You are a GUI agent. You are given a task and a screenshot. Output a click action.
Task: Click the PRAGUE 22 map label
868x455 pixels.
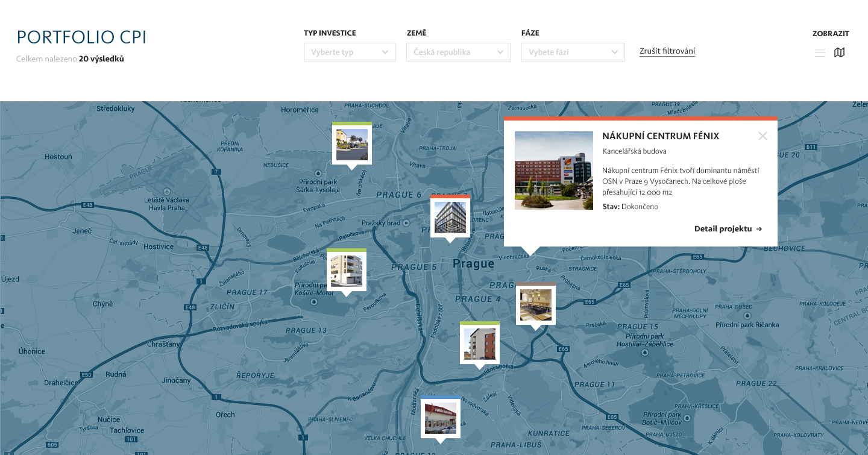pos(756,383)
